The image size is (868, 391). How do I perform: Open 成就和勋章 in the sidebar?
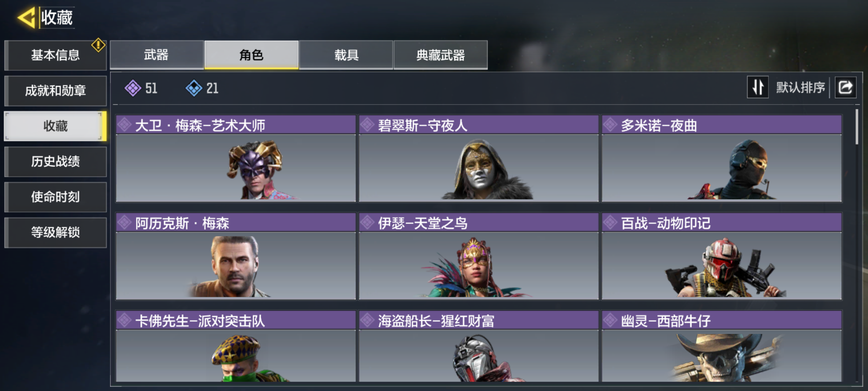coord(55,91)
